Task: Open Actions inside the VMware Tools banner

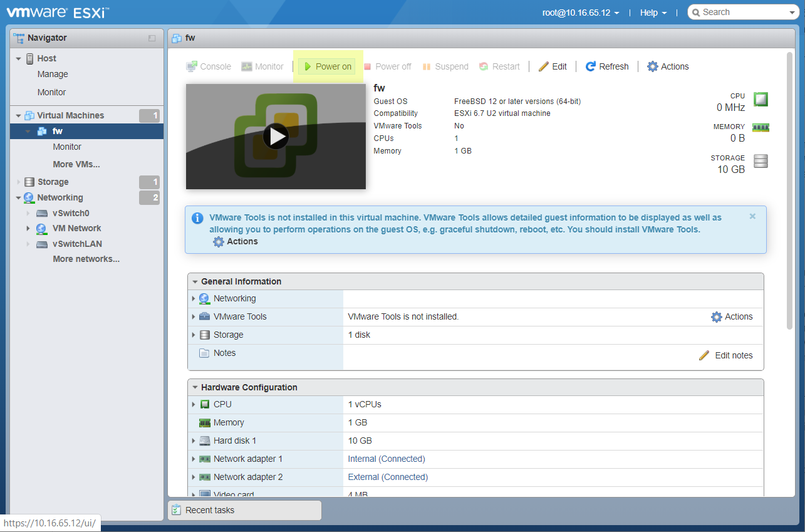Action: 236,241
